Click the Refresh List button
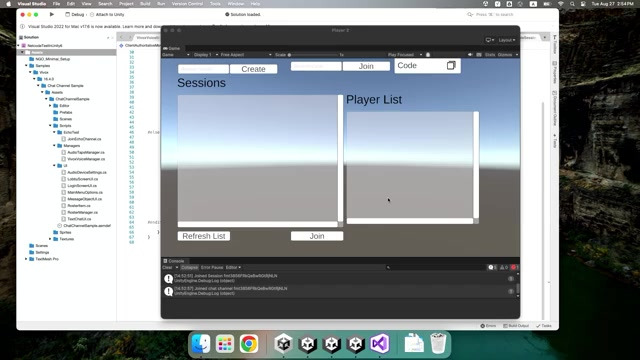 204,236
